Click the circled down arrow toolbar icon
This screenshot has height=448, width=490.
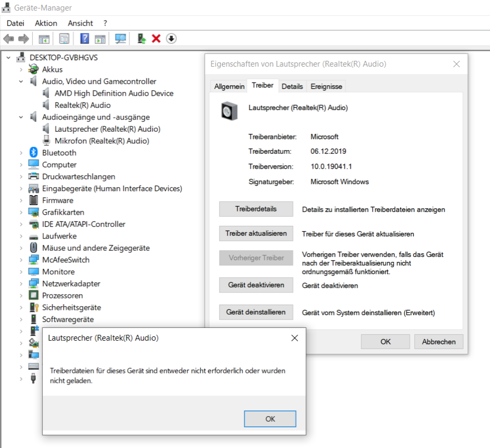click(171, 39)
